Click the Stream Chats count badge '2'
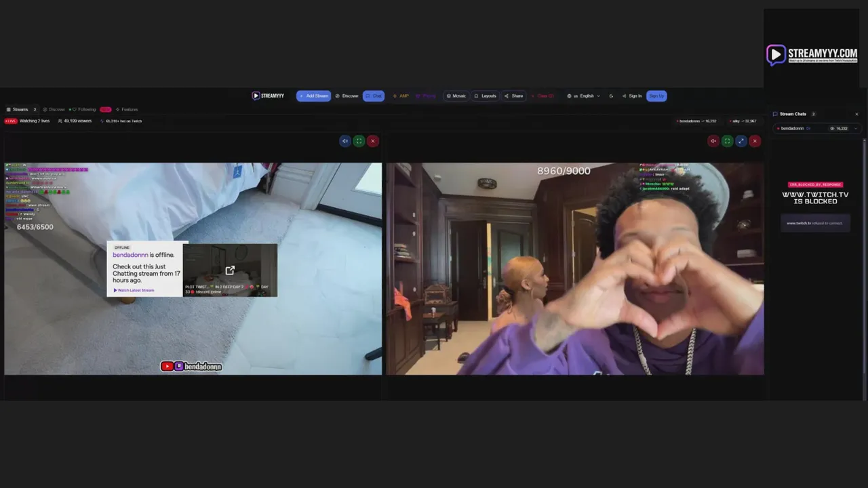 coord(814,114)
